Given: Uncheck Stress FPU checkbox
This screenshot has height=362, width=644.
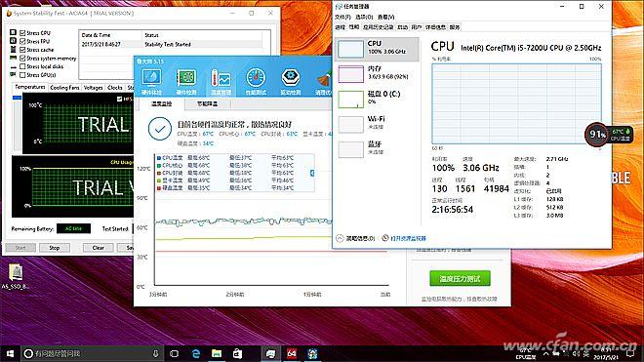Looking at the screenshot, I should pyautogui.click(x=23, y=41).
